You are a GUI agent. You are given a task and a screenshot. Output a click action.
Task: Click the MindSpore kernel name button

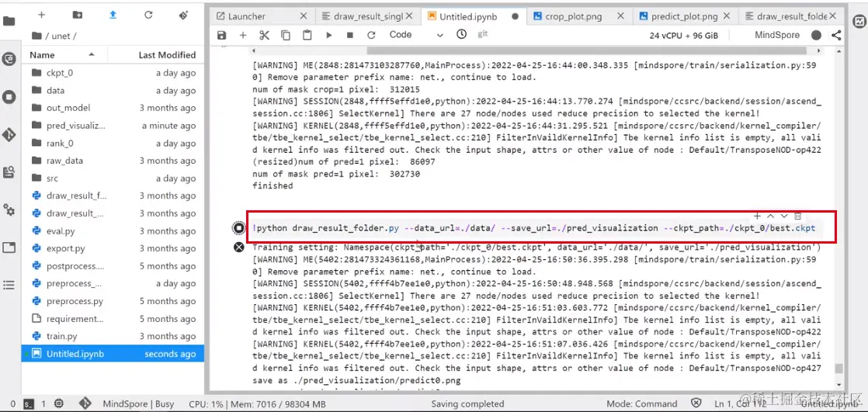point(777,35)
